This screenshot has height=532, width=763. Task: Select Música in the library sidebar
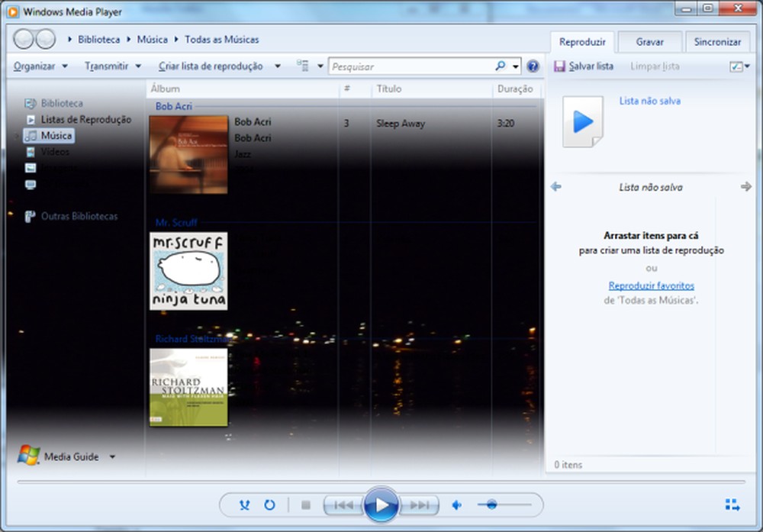pos(50,135)
